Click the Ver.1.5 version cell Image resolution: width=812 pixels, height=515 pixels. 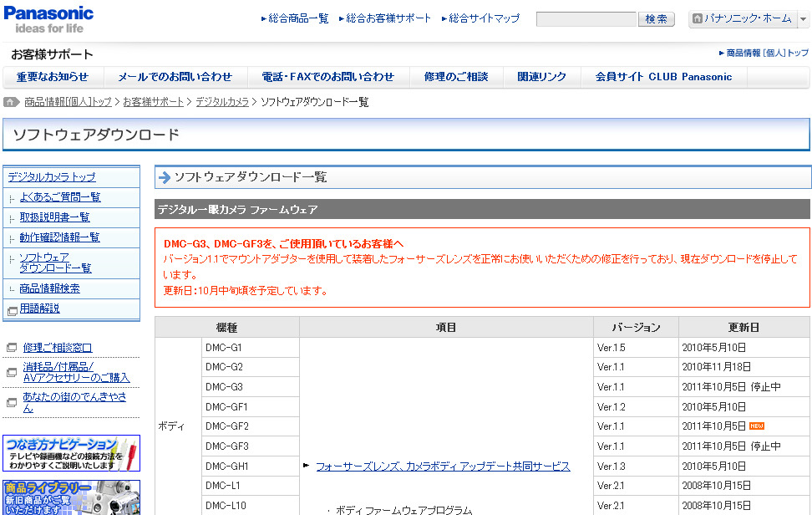[636, 348]
